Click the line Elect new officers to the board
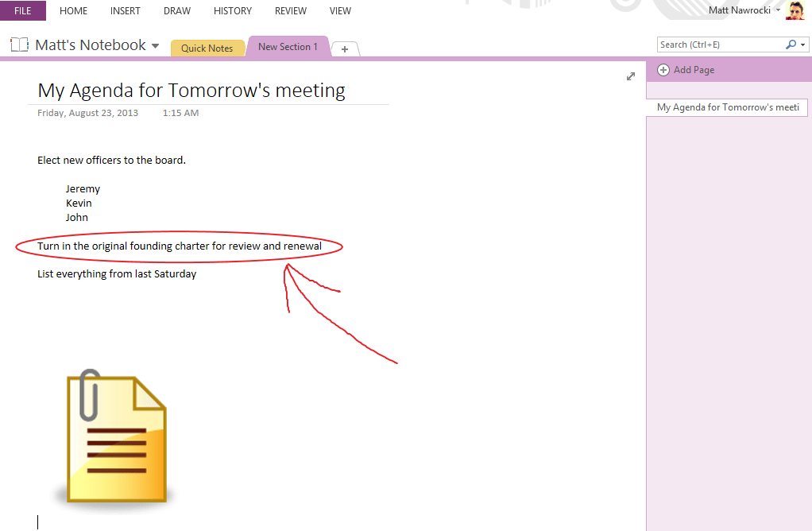Image resolution: width=812 pixels, height=531 pixels. (111, 160)
